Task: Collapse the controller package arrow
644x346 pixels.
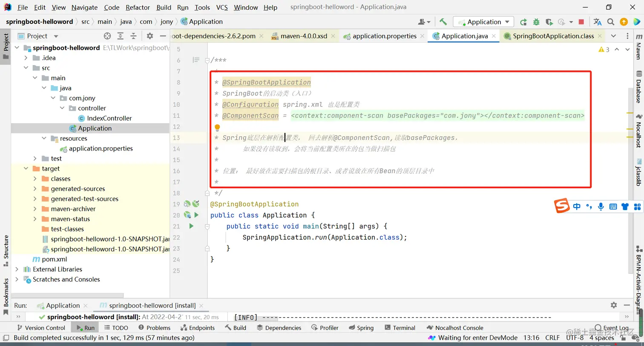Action: click(x=62, y=108)
